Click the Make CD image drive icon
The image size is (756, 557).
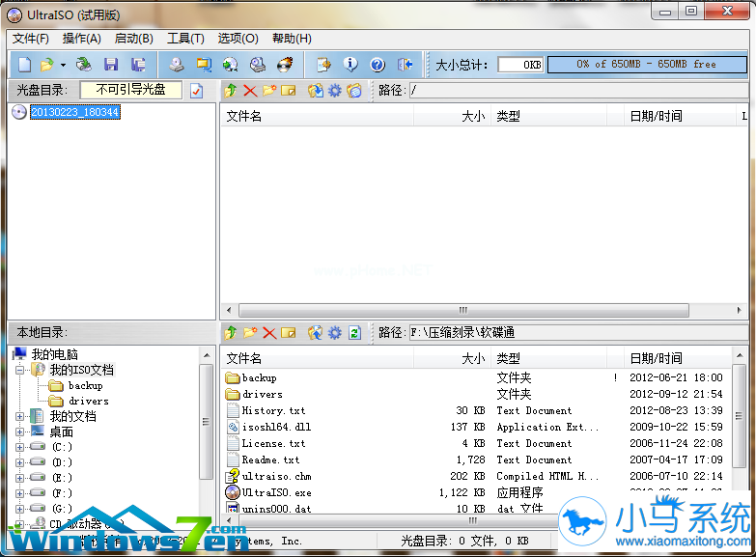point(177,64)
